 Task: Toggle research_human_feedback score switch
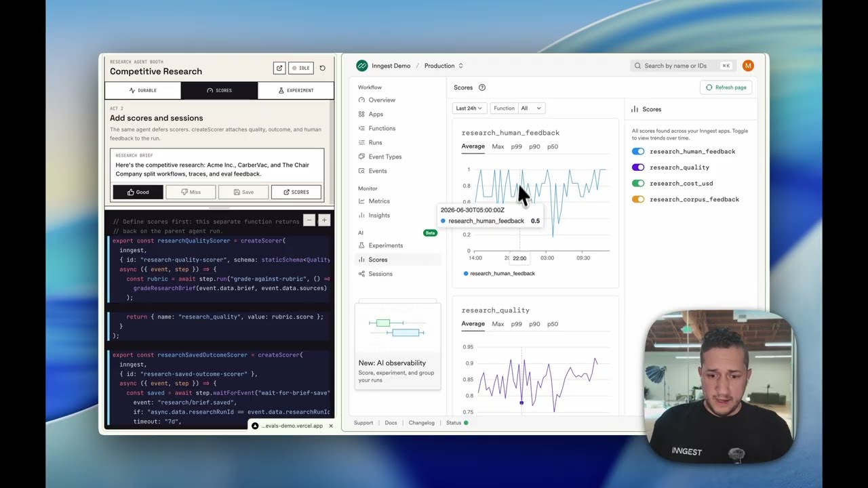click(x=637, y=151)
